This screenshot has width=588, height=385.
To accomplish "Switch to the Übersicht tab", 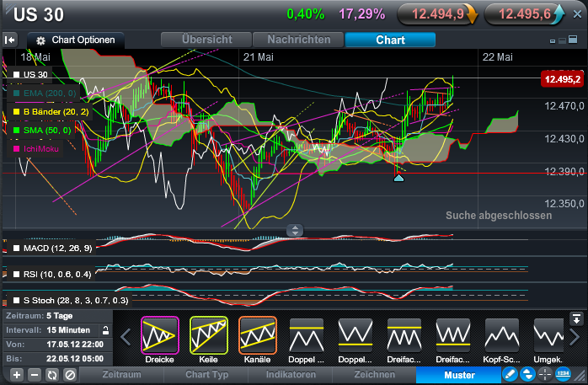I will [x=206, y=40].
